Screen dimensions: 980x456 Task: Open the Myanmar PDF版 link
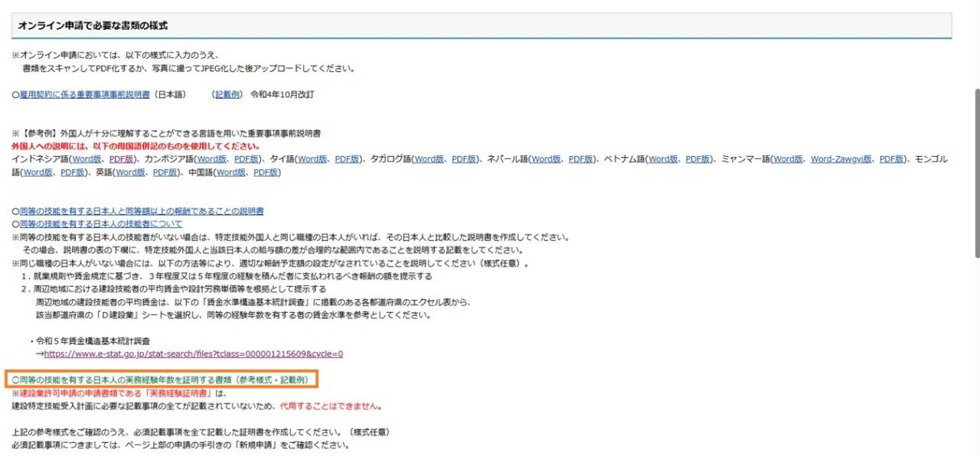(892, 159)
